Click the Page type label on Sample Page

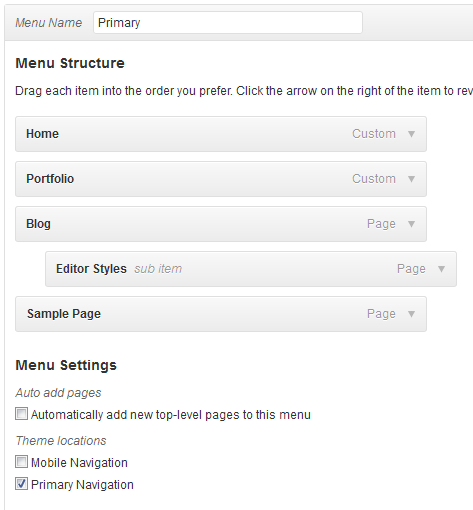coord(381,314)
